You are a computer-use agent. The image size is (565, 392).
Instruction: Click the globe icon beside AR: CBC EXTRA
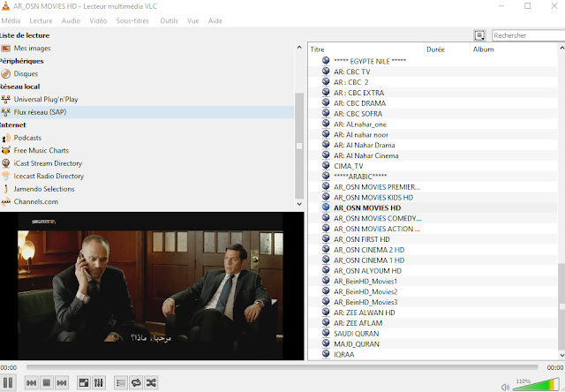click(x=326, y=92)
